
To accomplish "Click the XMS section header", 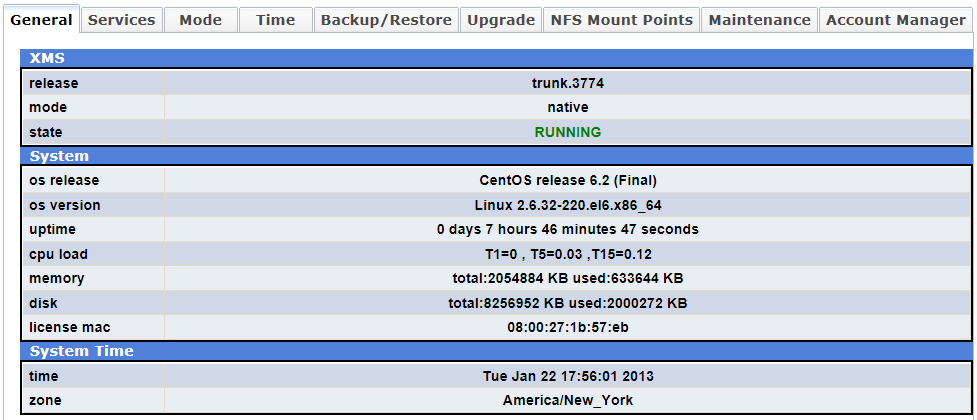I will [48, 59].
